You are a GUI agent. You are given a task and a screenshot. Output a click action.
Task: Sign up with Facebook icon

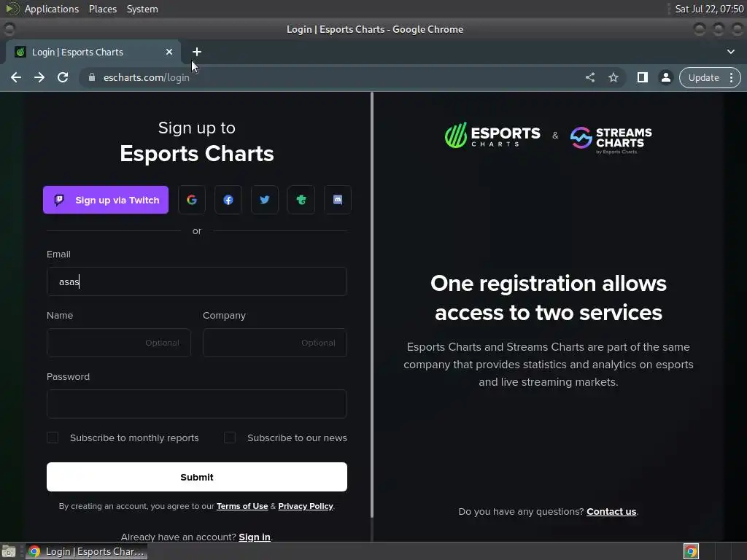pyautogui.click(x=228, y=200)
